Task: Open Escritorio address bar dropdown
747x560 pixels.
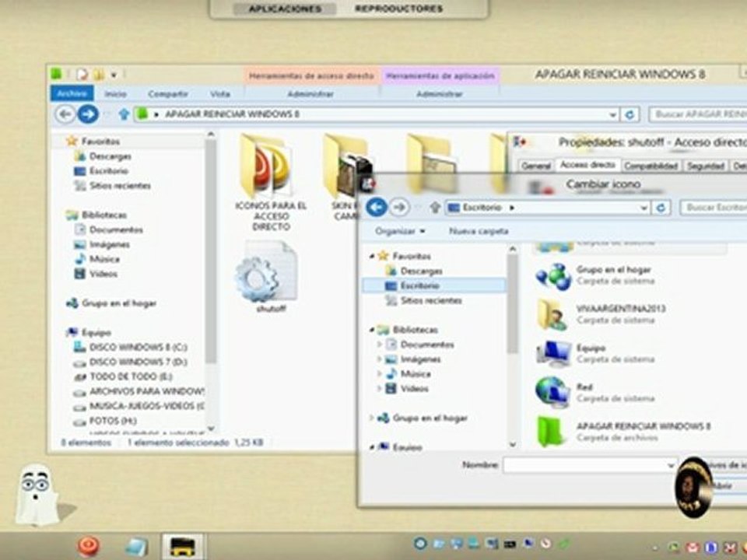Action: tap(644, 208)
